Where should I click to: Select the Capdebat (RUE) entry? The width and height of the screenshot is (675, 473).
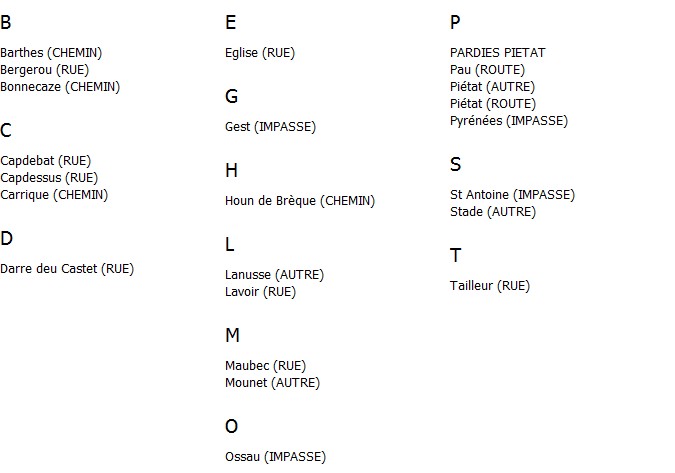click(x=46, y=161)
